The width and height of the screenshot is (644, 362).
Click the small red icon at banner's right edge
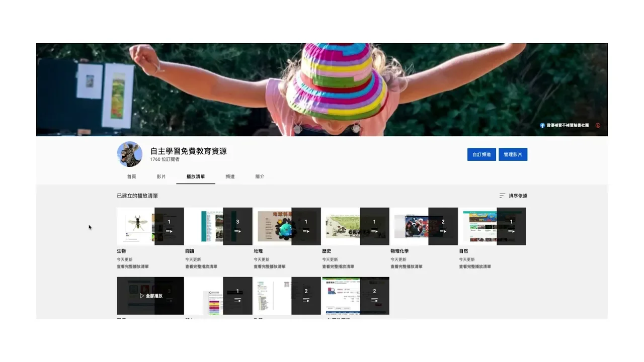(x=598, y=125)
